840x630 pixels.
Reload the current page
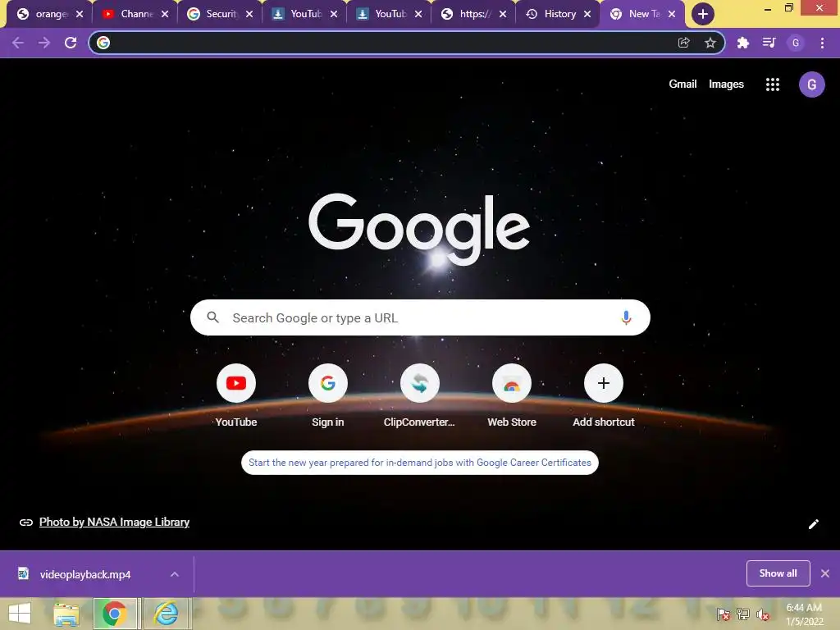71,43
